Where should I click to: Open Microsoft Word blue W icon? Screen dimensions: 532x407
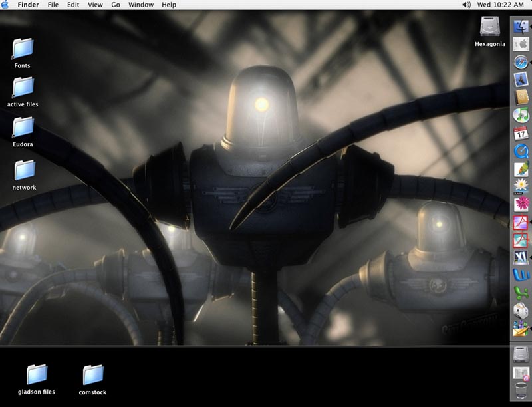[x=521, y=275]
